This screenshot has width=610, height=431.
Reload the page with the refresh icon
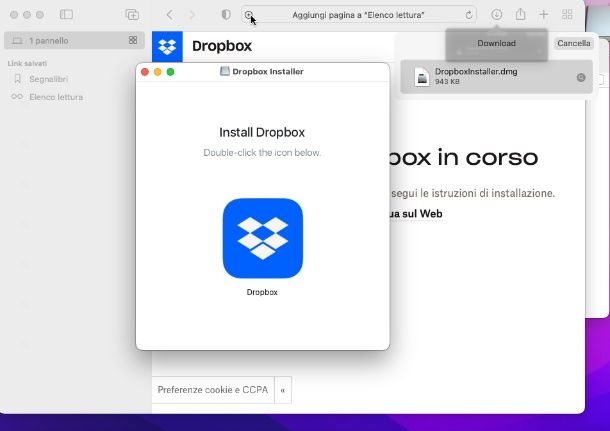469,15
